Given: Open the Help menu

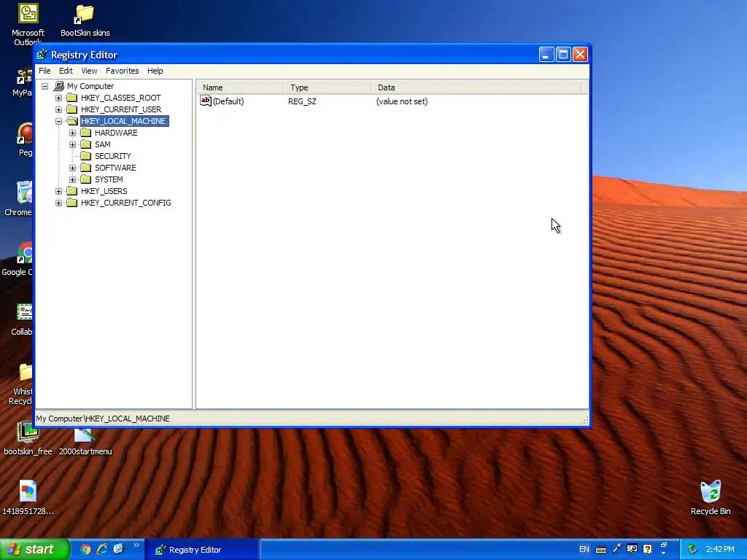Looking at the screenshot, I should [155, 71].
